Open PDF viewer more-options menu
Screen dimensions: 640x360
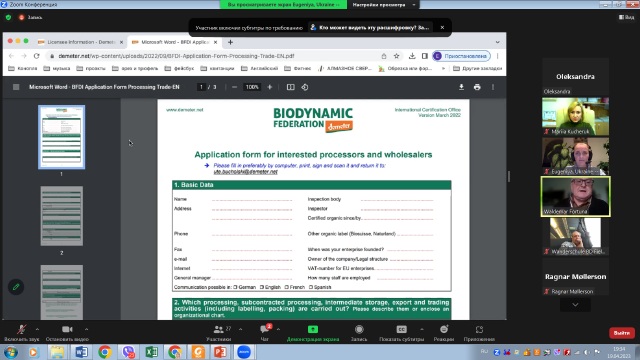493,87
